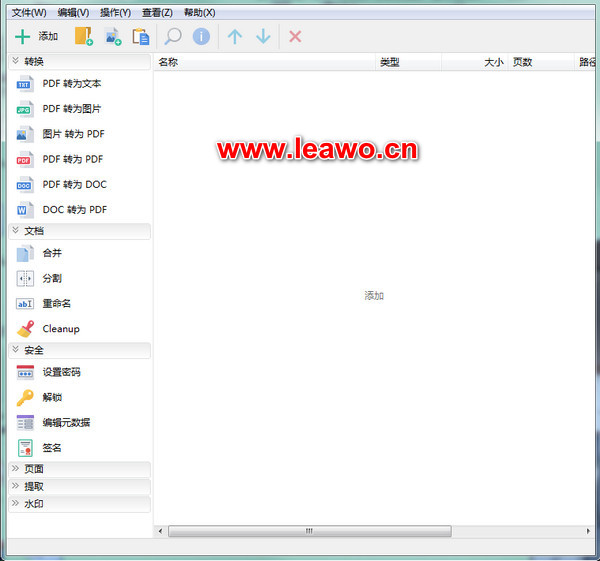
Task: Collapse the 转换 section
Action: coord(79,62)
